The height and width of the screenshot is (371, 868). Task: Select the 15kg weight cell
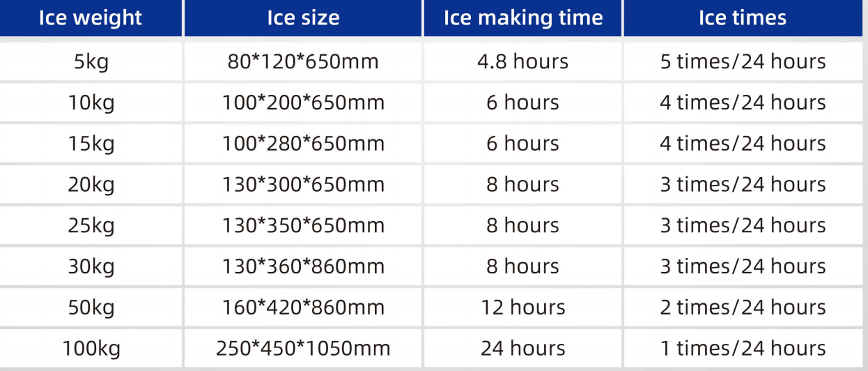coord(91,144)
